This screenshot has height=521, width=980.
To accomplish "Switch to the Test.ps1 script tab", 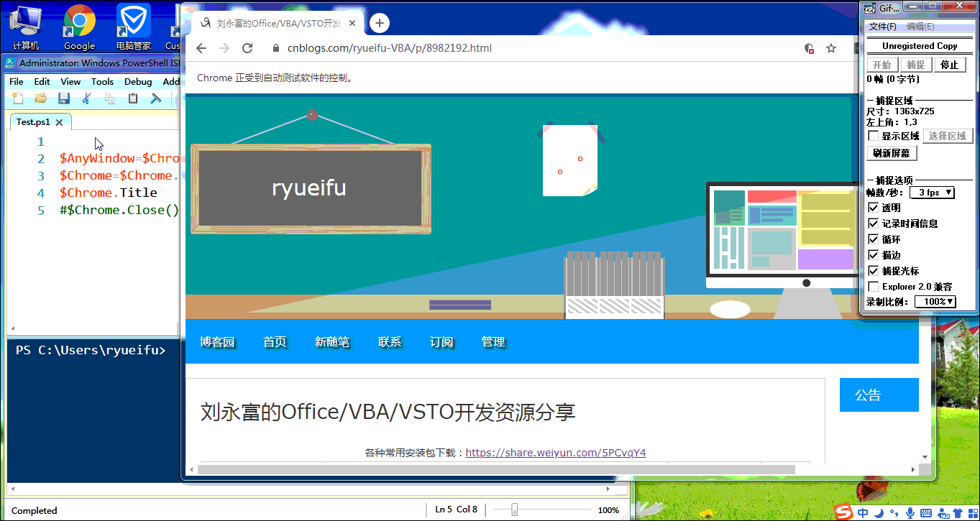I will coord(34,122).
